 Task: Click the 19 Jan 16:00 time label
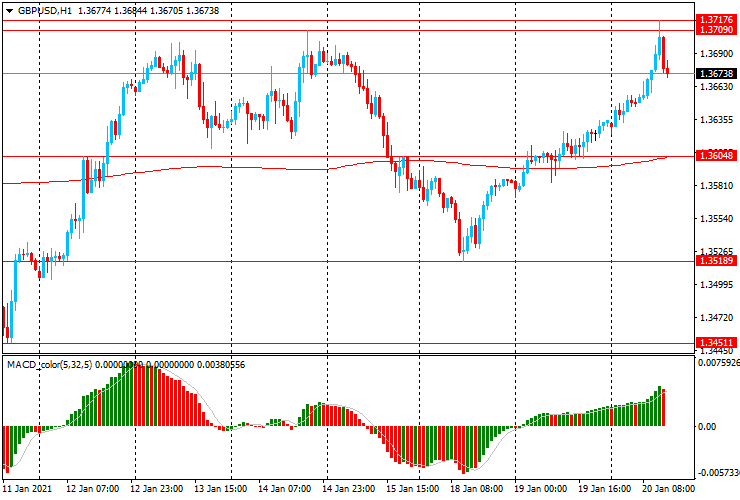(x=607, y=490)
